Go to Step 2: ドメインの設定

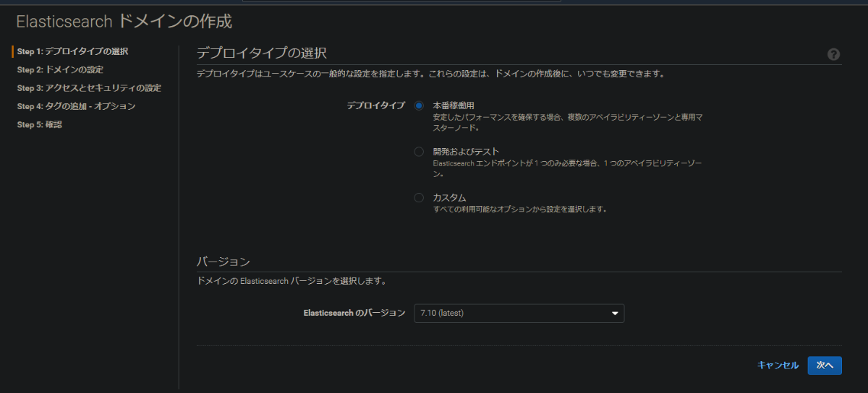[x=60, y=70]
